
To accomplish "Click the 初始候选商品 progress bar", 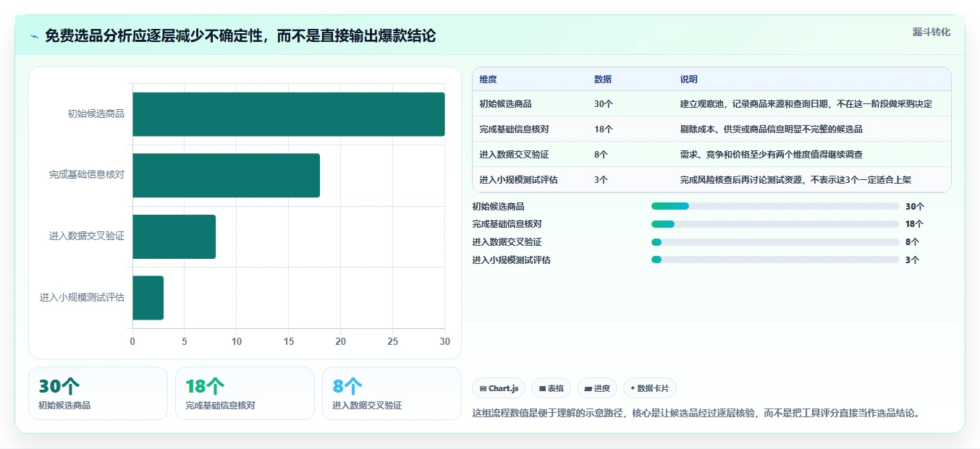I will click(775, 206).
